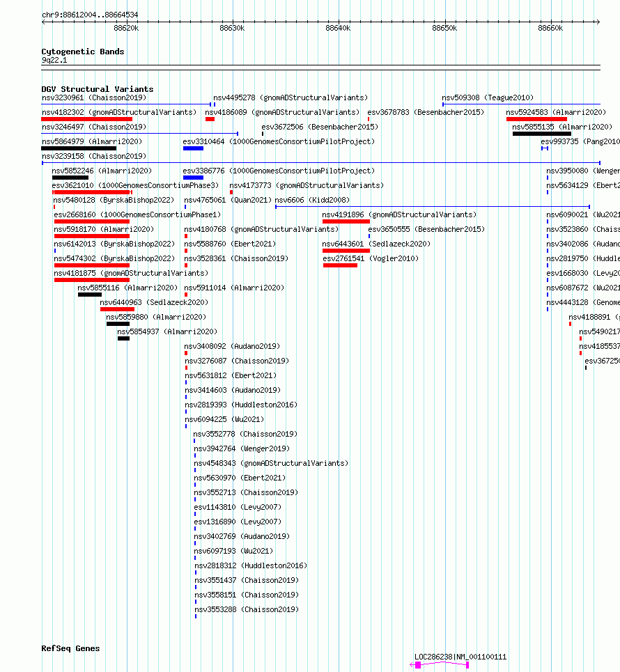Click nsv5588760 (Ebert2021) label
Image resolution: width=620 pixels, height=672 pixels.
click(x=230, y=244)
